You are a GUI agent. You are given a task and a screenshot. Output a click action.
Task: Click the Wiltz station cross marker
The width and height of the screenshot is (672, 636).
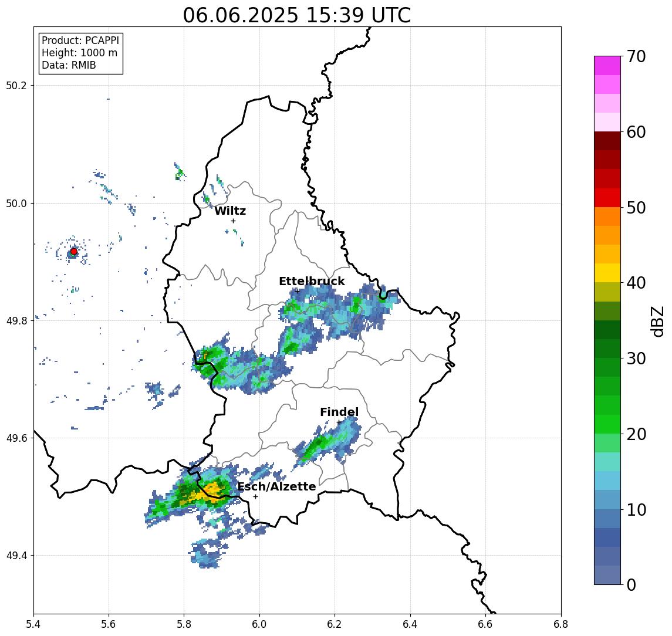click(x=233, y=221)
